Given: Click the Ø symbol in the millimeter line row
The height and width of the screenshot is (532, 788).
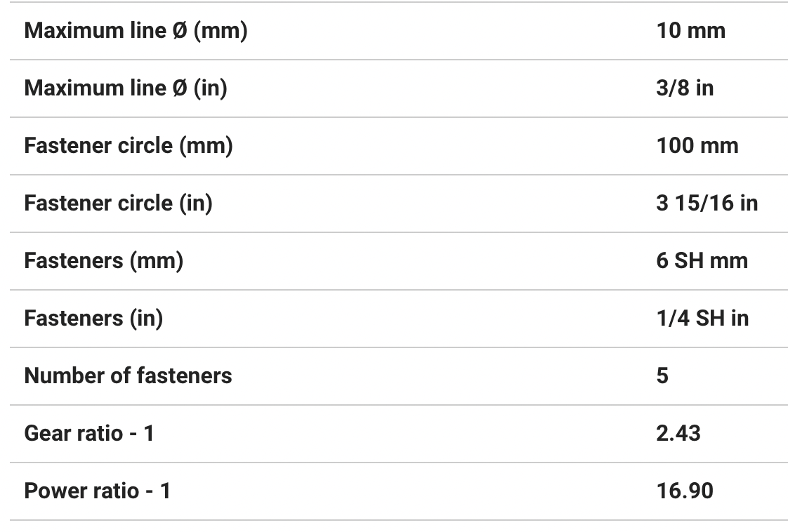Looking at the screenshot, I should (x=179, y=31).
